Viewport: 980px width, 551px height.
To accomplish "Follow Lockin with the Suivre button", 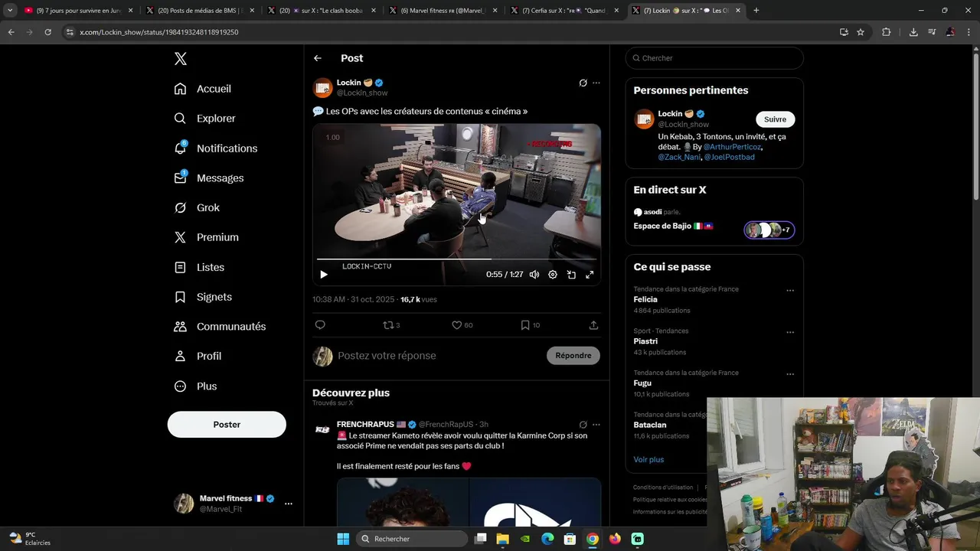I will pos(775,119).
